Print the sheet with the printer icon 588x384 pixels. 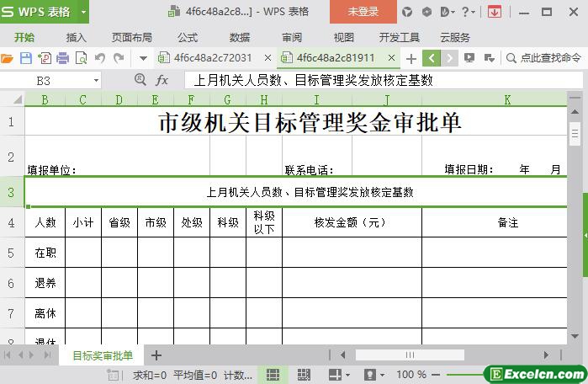pos(62,58)
